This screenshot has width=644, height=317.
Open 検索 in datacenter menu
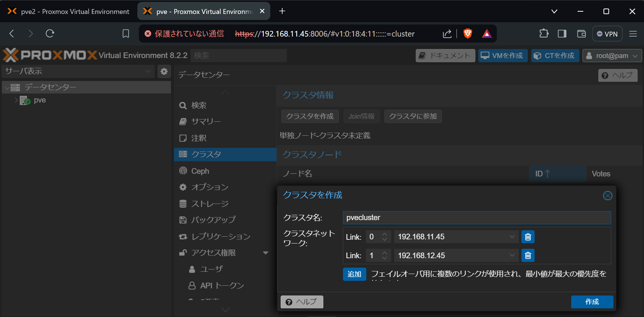225,106
